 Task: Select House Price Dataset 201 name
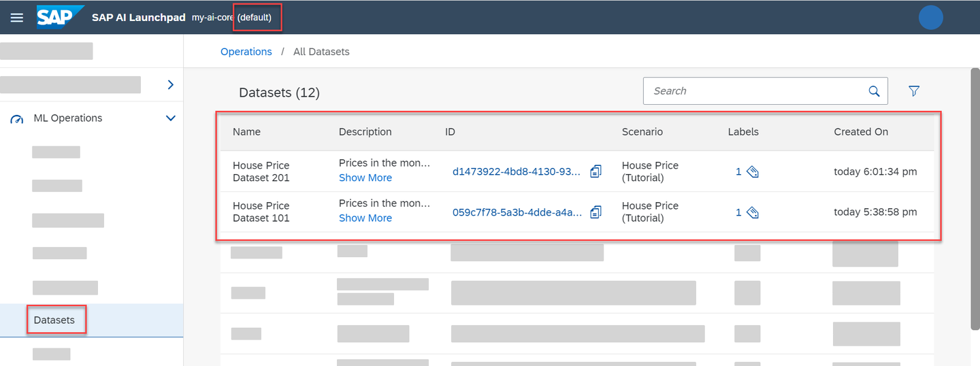click(x=261, y=171)
